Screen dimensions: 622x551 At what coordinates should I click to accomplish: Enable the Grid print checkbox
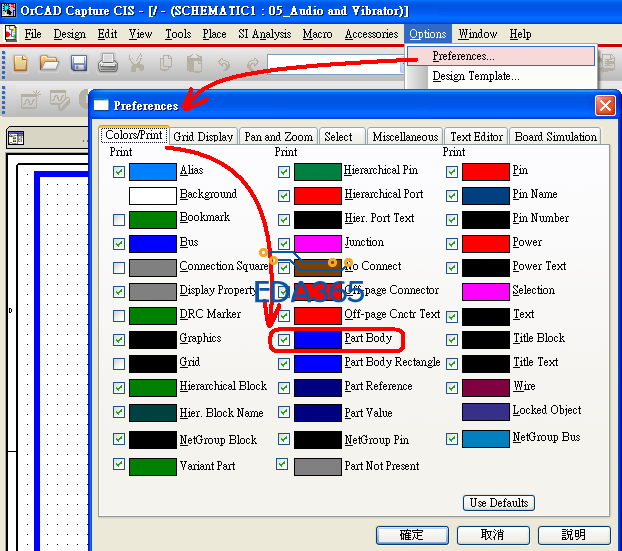[119, 364]
